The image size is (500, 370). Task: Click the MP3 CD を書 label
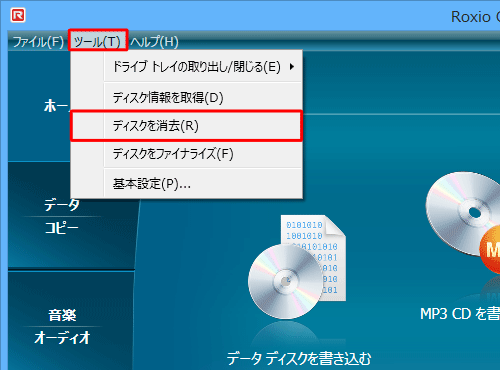point(460,314)
